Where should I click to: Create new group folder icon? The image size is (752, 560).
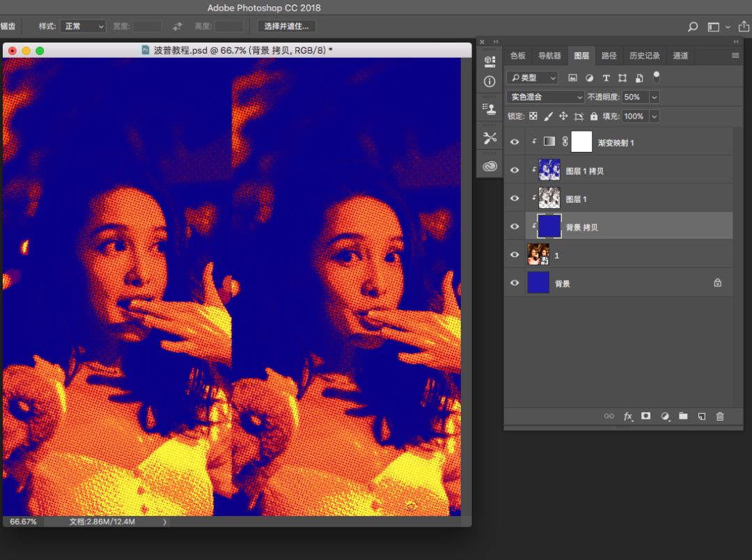pyautogui.click(x=684, y=416)
